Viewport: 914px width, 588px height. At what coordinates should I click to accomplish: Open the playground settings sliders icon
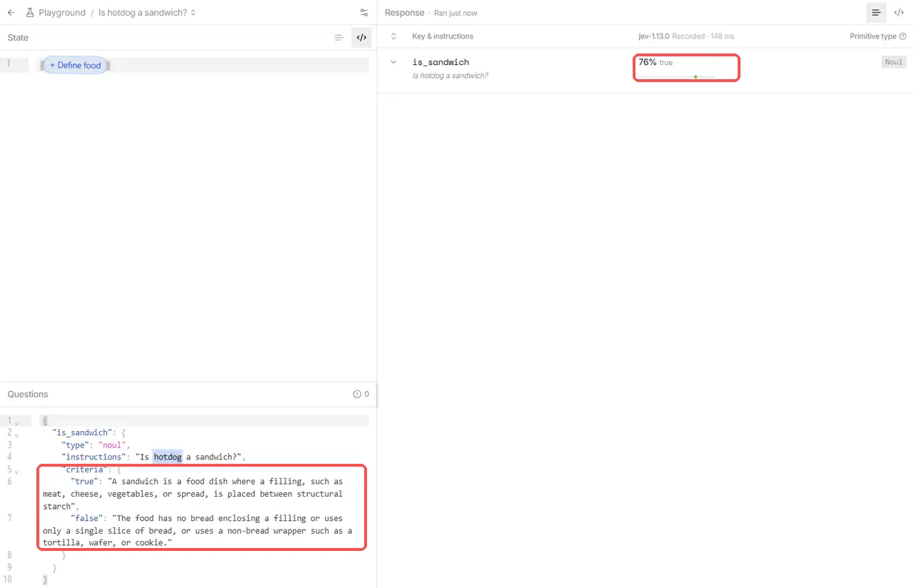(364, 13)
